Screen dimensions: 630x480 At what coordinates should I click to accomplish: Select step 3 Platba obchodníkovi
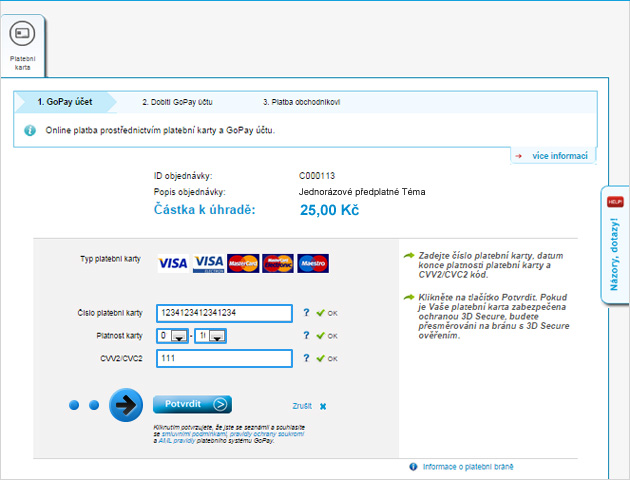coord(301,102)
